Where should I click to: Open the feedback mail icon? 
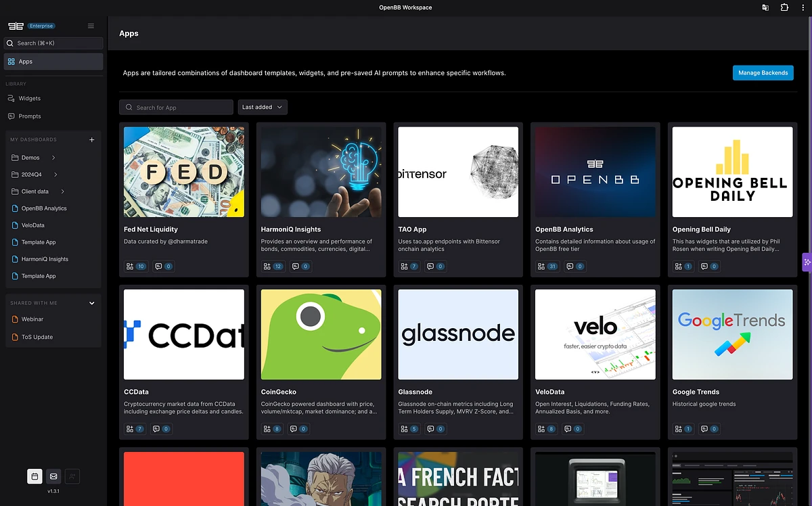click(x=53, y=476)
